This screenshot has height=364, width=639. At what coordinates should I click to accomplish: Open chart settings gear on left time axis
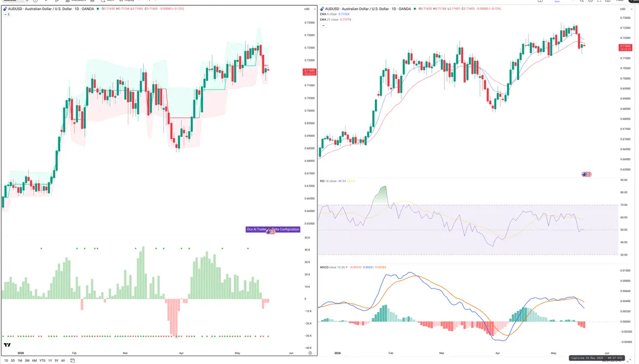310,353
